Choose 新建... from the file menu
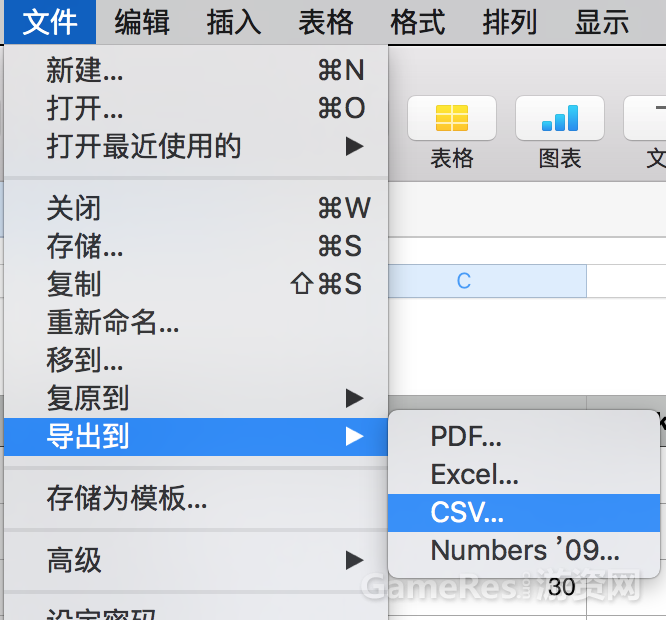The height and width of the screenshot is (620, 666). tap(196, 70)
